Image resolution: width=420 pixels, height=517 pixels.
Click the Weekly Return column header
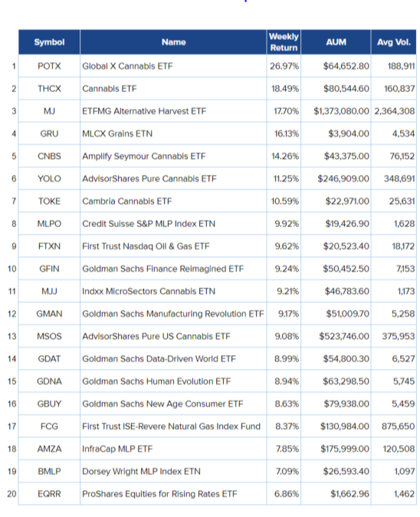[x=284, y=42]
